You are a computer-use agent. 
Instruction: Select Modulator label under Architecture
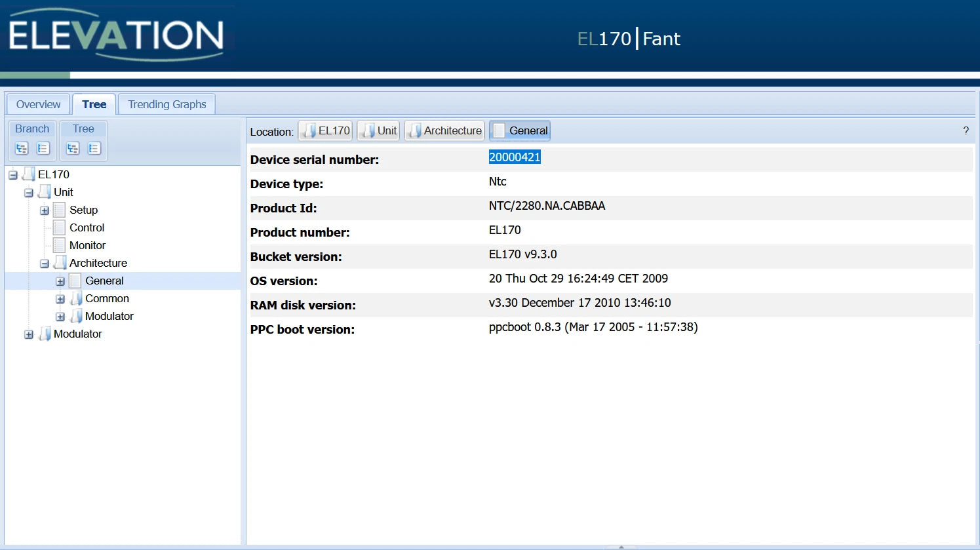tap(109, 316)
